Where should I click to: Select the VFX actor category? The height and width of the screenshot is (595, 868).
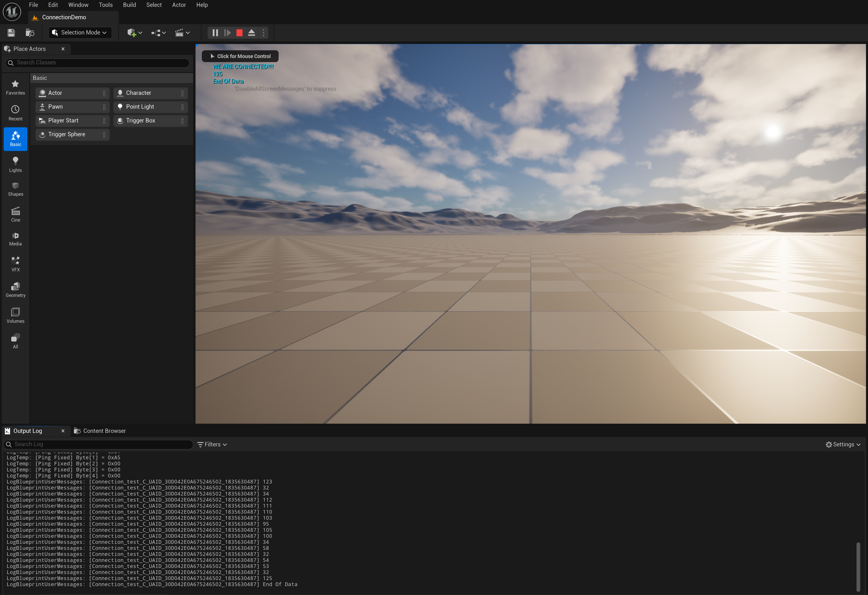coord(15,264)
